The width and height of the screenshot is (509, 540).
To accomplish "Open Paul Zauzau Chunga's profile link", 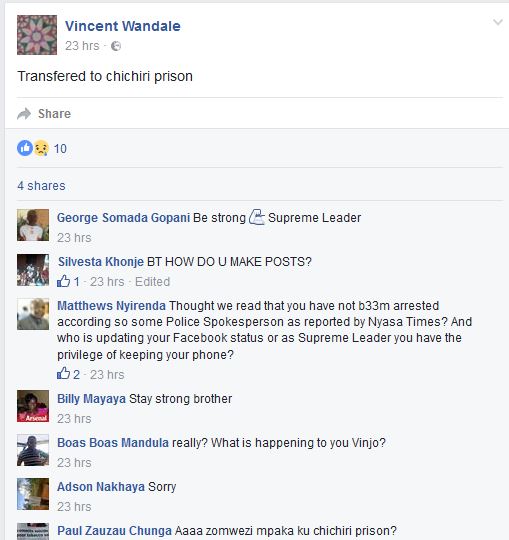I will click(x=114, y=531).
